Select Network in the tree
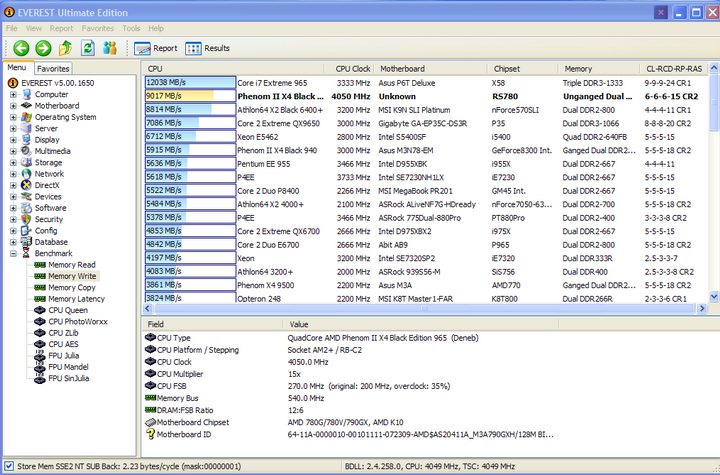The image size is (720, 475). (x=49, y=174)
